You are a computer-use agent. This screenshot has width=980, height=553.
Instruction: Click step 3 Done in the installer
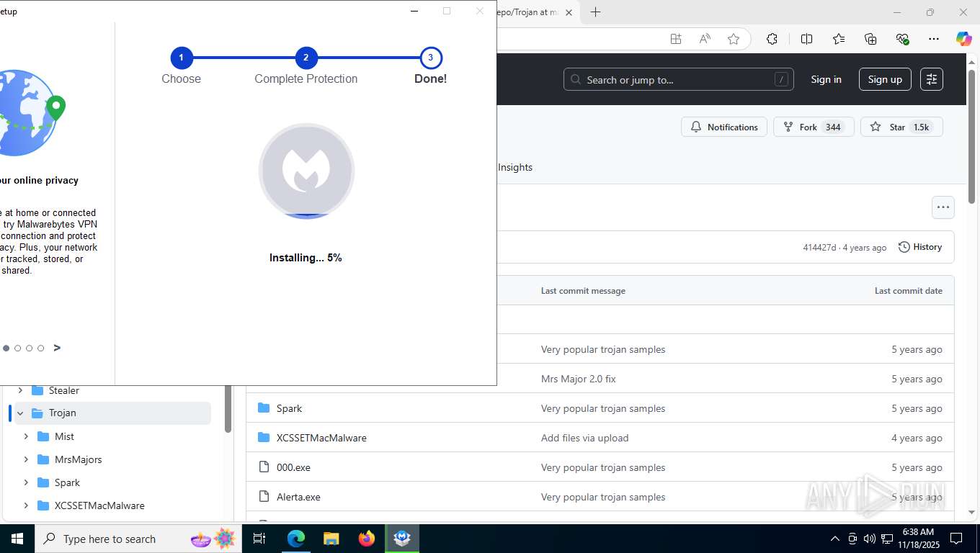[431, 58]
